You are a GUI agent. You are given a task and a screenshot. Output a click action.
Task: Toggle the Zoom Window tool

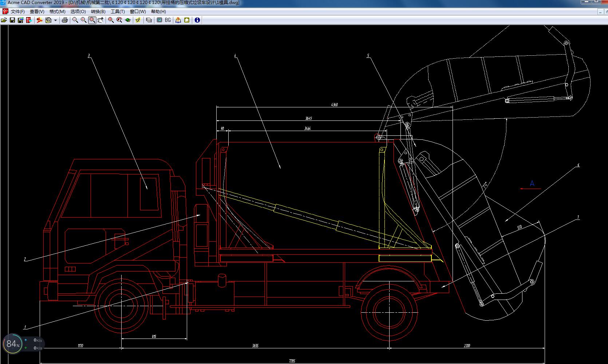point(92,20)
